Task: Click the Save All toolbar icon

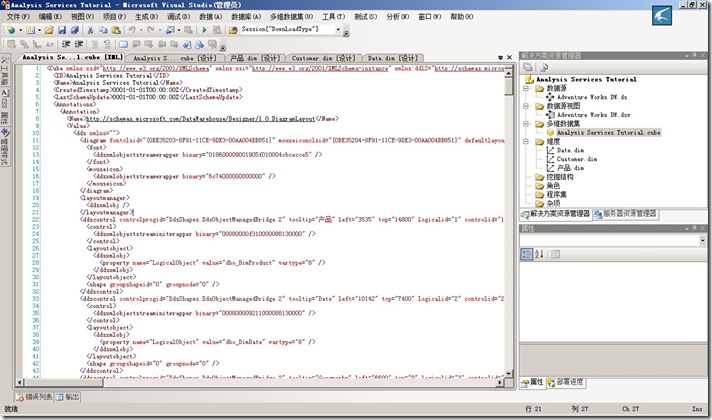Action: click(74, 30)
